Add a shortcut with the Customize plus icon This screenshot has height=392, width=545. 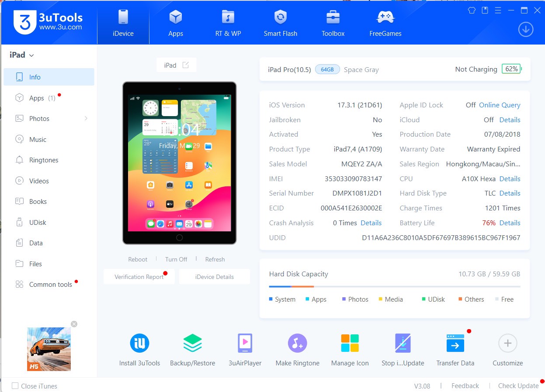coord(507,344)
